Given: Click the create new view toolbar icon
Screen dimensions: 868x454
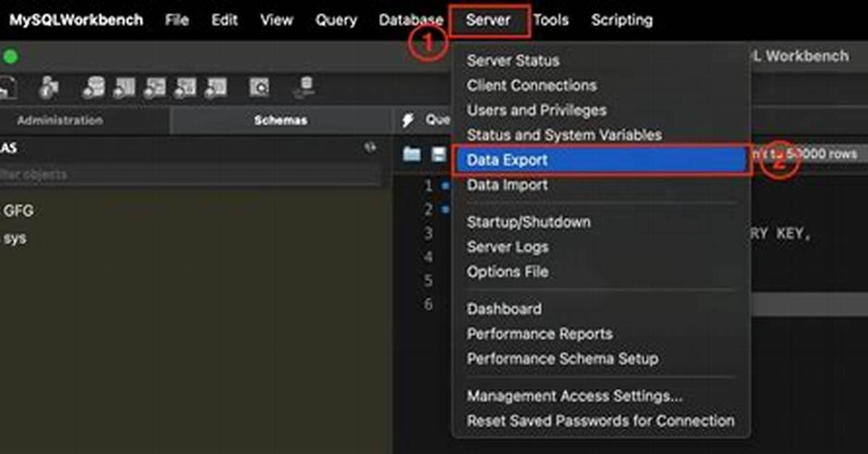Looking at the screenshot, I should point(155,88).
